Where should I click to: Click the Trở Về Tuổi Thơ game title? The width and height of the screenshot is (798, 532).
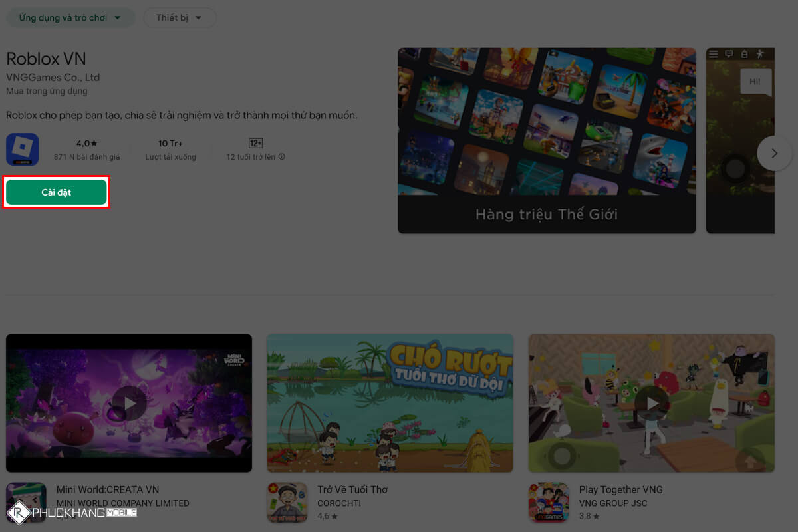[352, 489]
